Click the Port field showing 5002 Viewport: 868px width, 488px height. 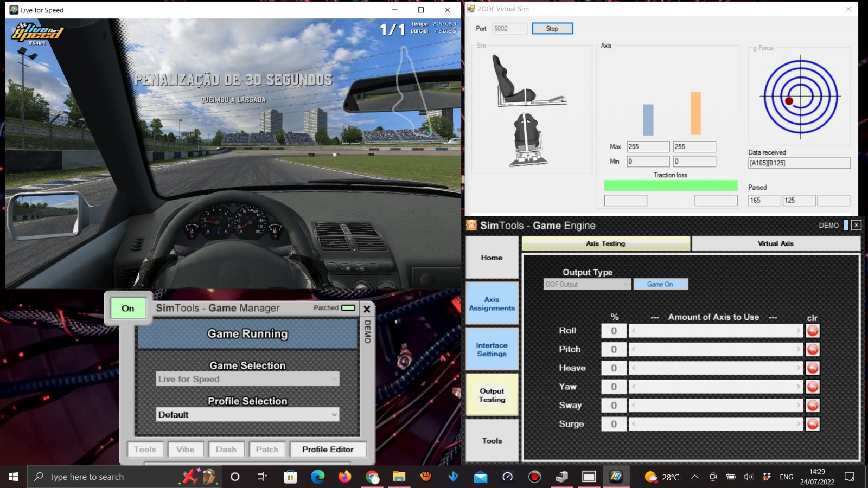coord(510,29)
